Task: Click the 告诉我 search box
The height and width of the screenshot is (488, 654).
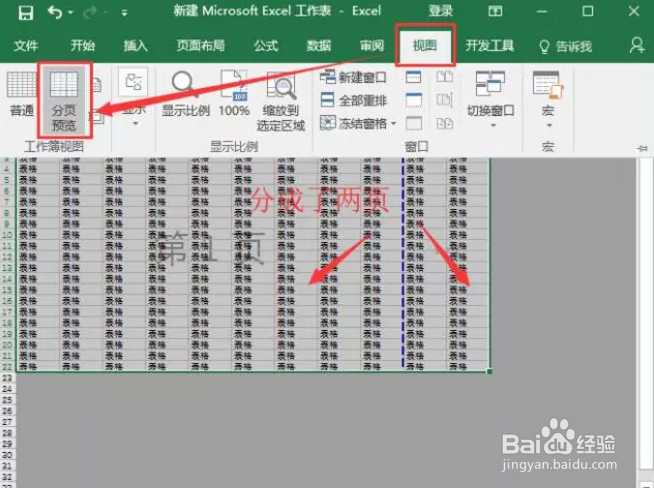Action: coord(566,46)
